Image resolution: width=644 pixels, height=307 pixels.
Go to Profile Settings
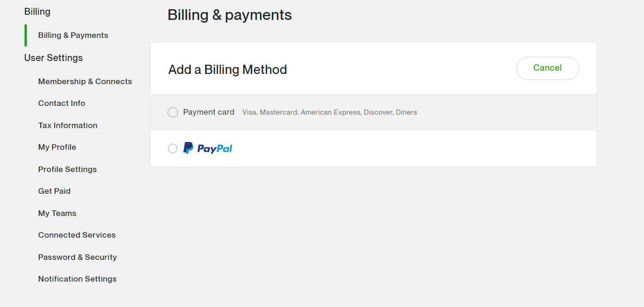click(x=67, y=169)
